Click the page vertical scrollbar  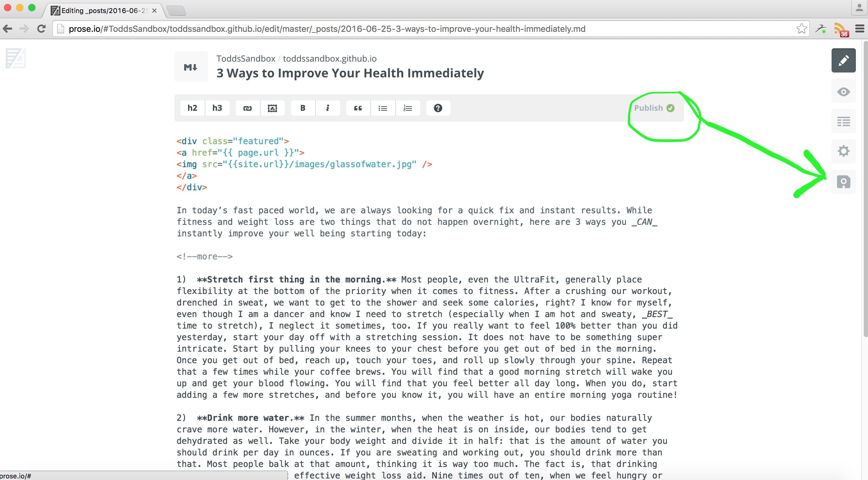coord(865,189)
